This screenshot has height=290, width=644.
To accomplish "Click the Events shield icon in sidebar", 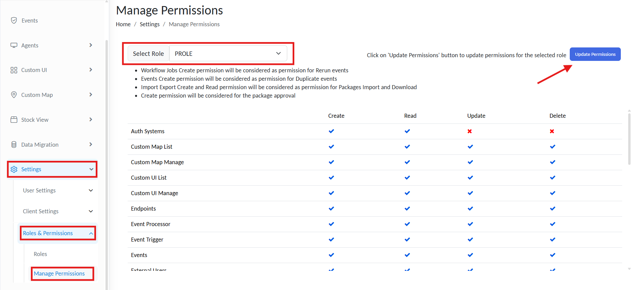I will click(14, 21).
